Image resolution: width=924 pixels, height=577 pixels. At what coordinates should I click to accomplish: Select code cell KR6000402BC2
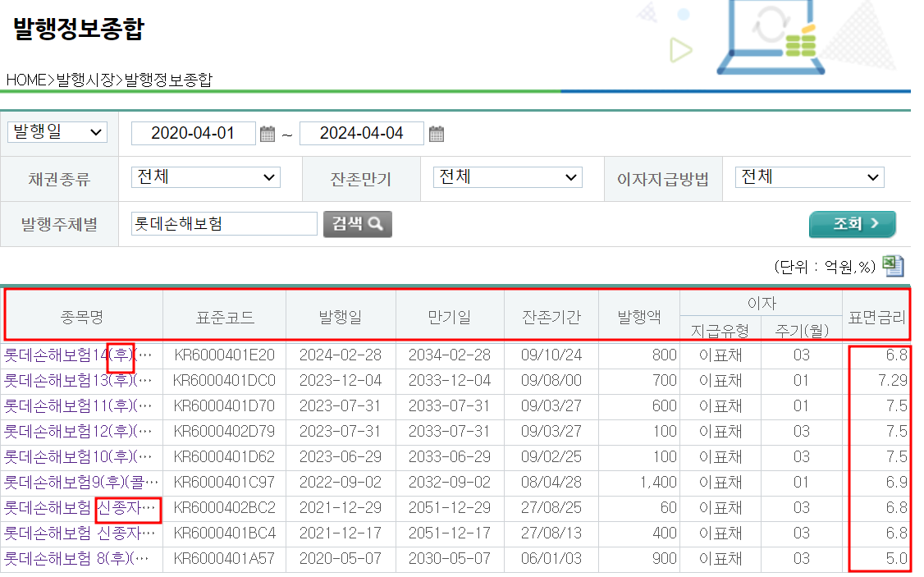tap(225, 507)
